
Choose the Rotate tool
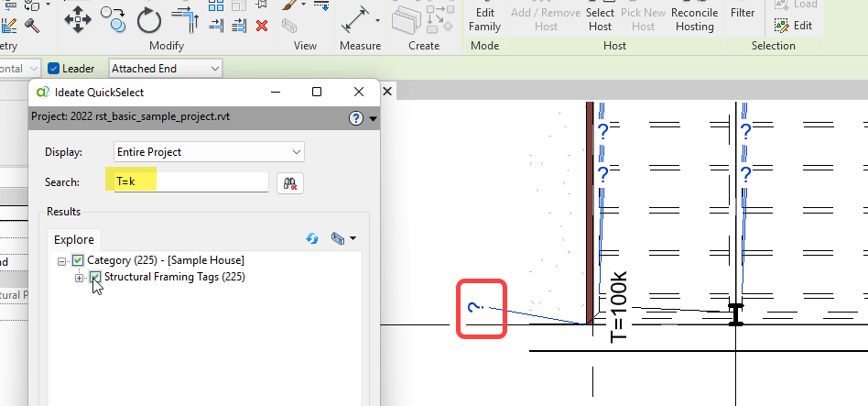click(x=149, y=21)
